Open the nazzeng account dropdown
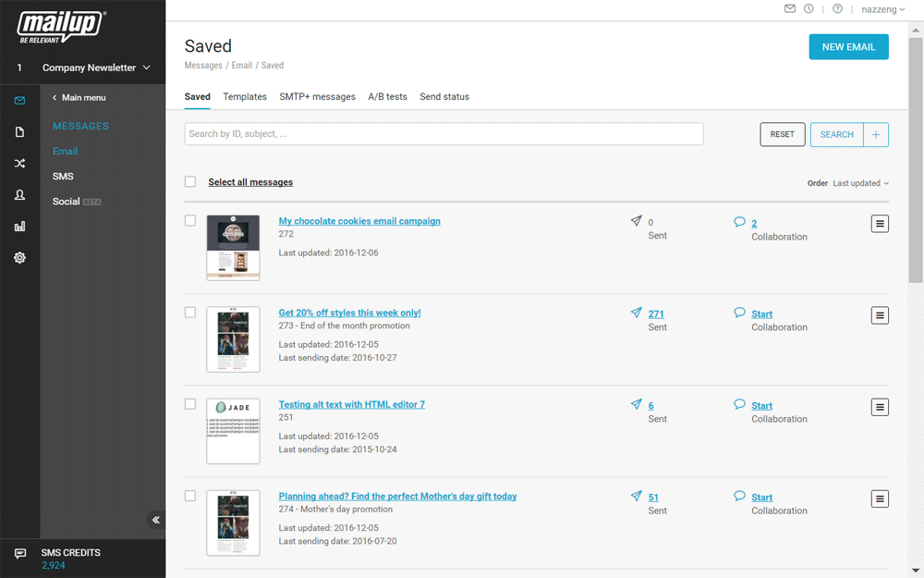This screenshot has height=578, width=924. [x=882, y=9]
